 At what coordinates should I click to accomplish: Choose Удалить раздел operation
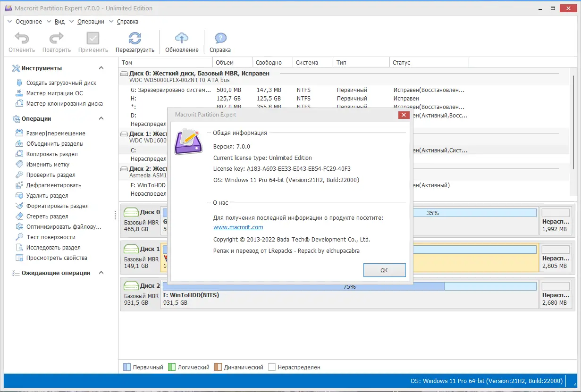47,196
